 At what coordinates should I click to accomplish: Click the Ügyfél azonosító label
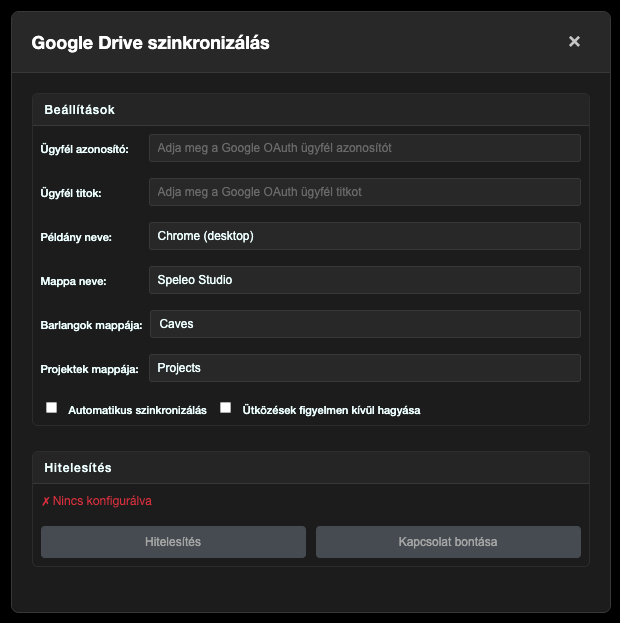pos(85,149)
